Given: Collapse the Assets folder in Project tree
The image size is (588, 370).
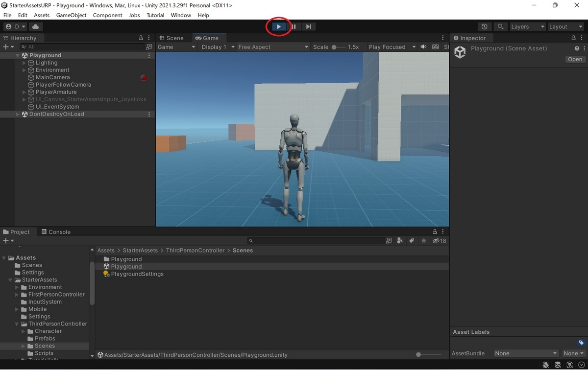Looking at the screenshot, I should pyautogui.click(x=4, y=258).
